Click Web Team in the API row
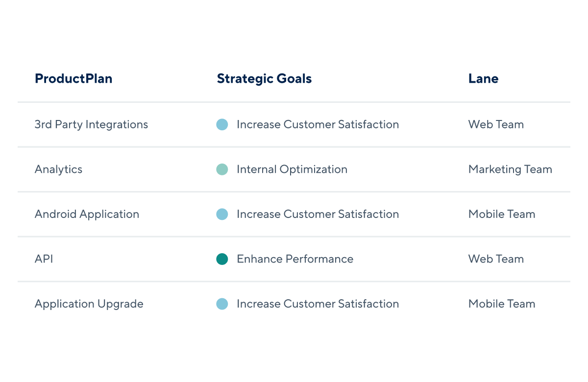 point(496,259)
